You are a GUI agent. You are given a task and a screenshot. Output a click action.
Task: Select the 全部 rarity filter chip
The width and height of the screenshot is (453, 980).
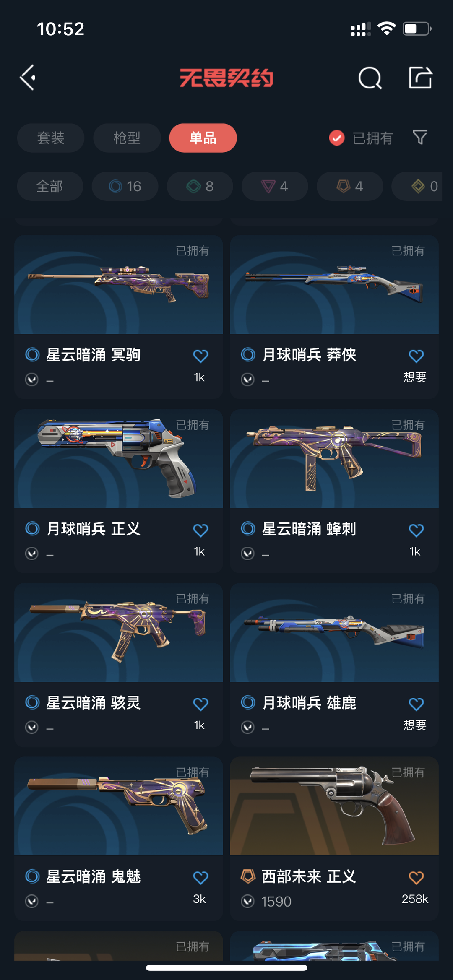50,186
